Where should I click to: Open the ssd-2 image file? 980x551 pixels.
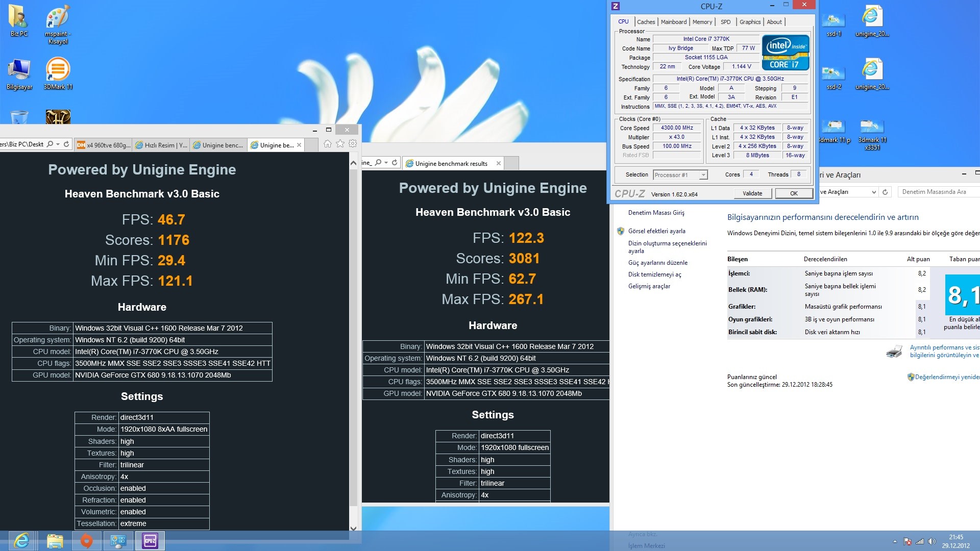(x=834, y=78)
